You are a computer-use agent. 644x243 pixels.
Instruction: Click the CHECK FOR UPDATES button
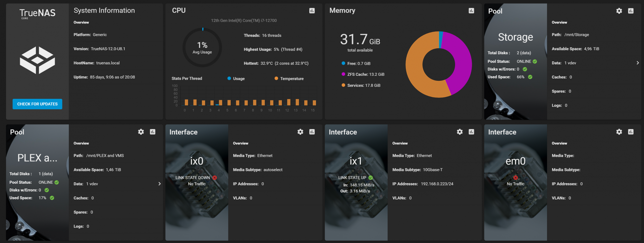click(37, 104)
